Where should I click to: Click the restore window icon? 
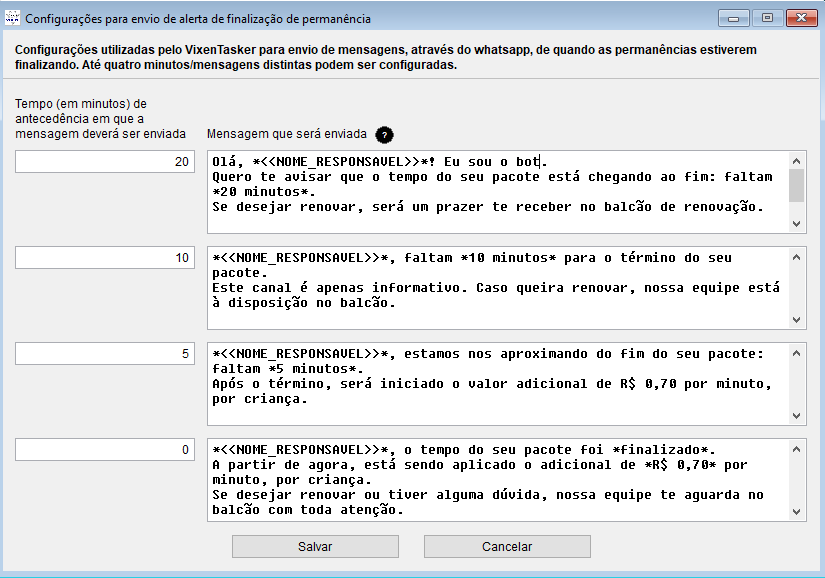(x=766, y=17)
